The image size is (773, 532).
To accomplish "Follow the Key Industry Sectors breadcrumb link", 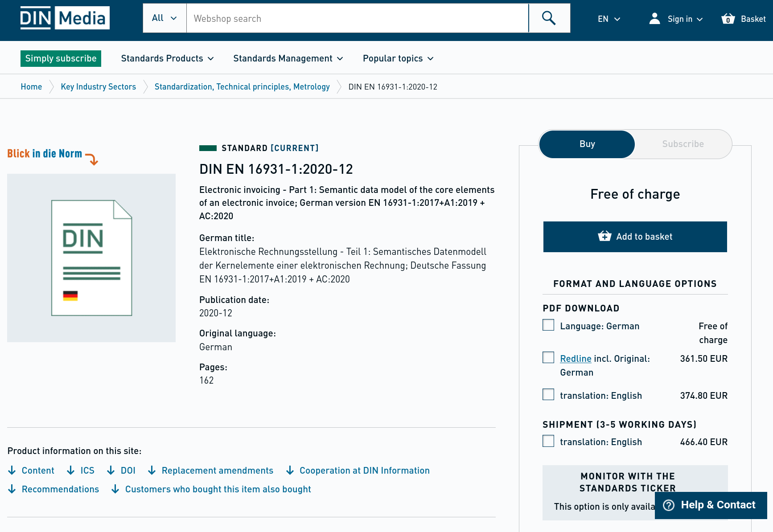I will pos(98,86).
